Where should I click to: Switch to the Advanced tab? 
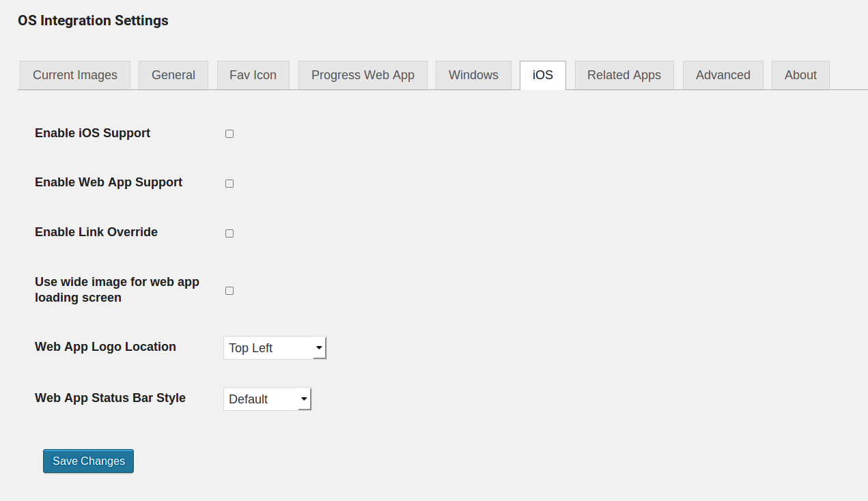723,75
